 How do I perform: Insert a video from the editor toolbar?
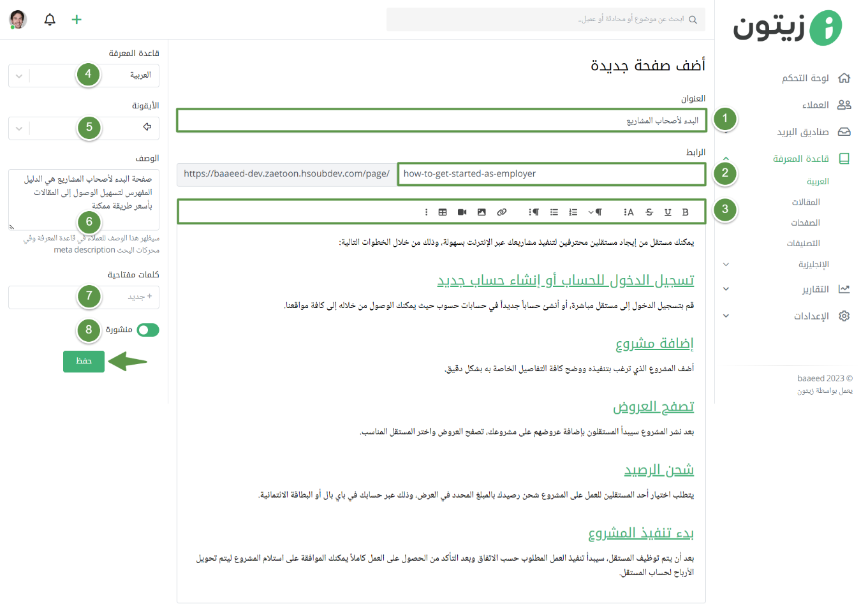click(462, 212)
